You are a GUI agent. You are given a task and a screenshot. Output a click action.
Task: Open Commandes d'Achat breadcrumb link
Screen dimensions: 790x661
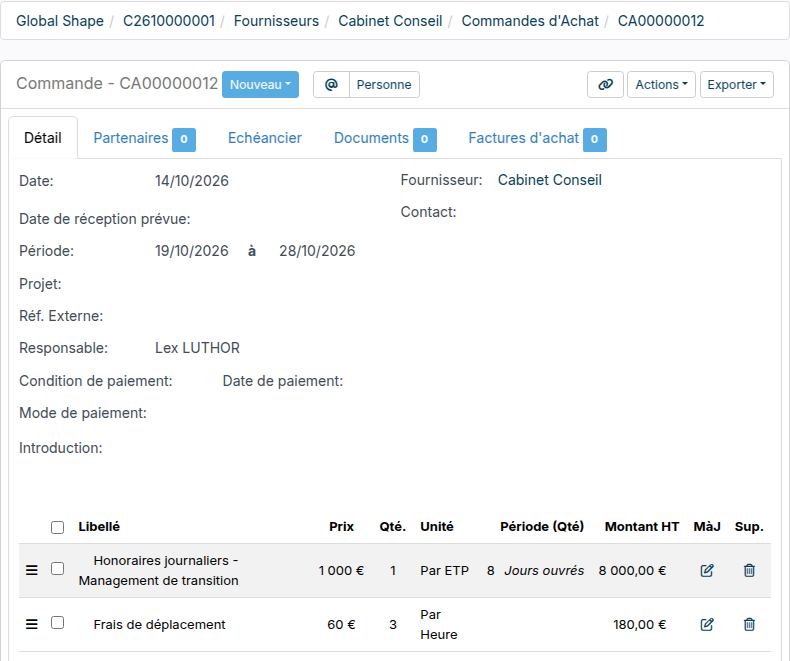click(530, 21)
